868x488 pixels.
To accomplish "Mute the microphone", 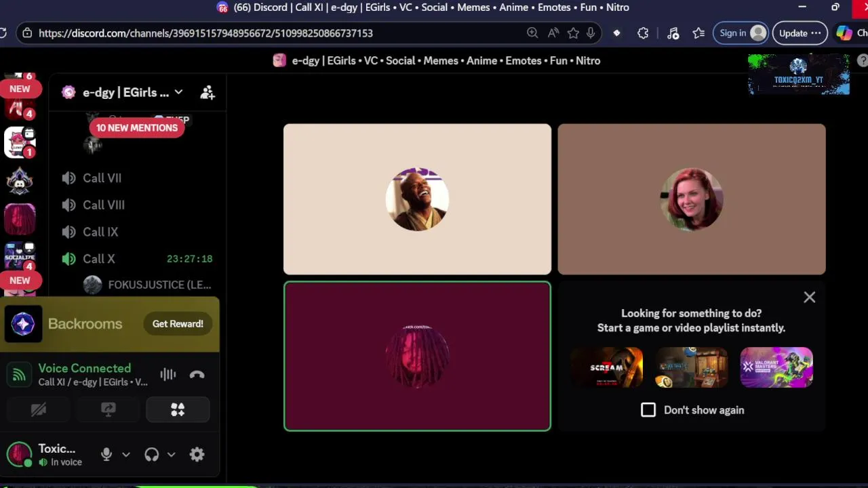I will [x=106, y=455].
